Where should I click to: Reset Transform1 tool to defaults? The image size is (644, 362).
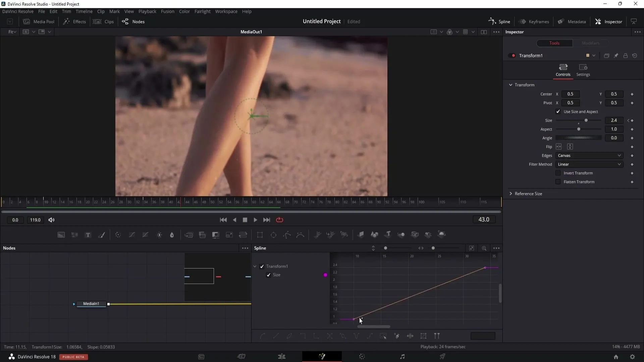pos(635,56)
